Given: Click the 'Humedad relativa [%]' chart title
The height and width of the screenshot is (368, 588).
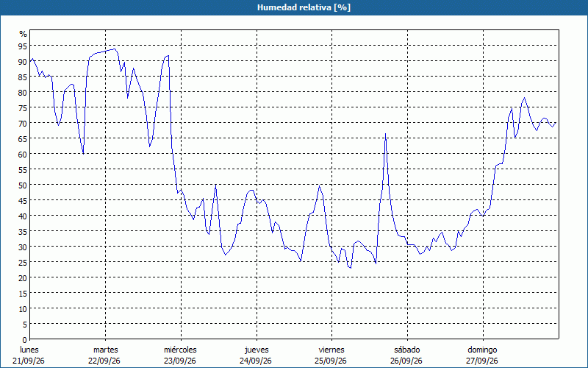Looking at the screenshot, I should [304, 7].
